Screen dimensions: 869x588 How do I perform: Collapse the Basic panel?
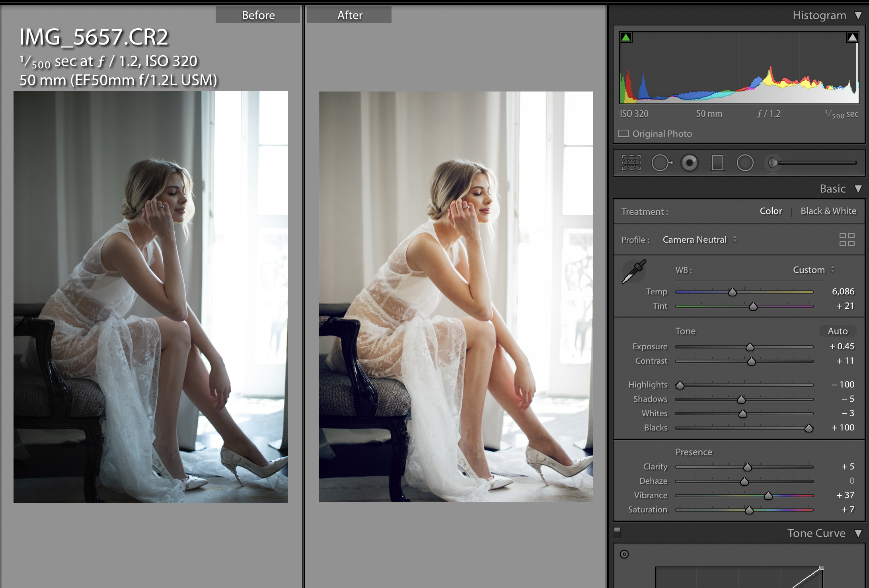click(858, 189)
